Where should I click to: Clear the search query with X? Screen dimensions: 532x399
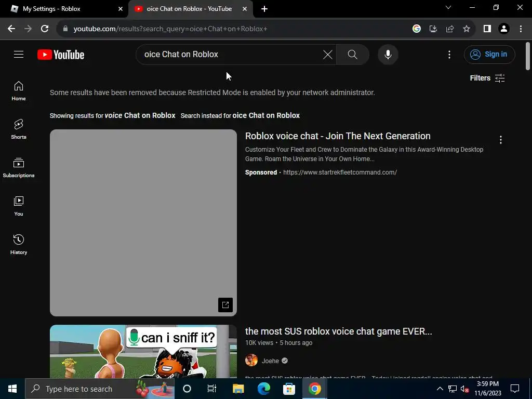[x=327, y=54]
